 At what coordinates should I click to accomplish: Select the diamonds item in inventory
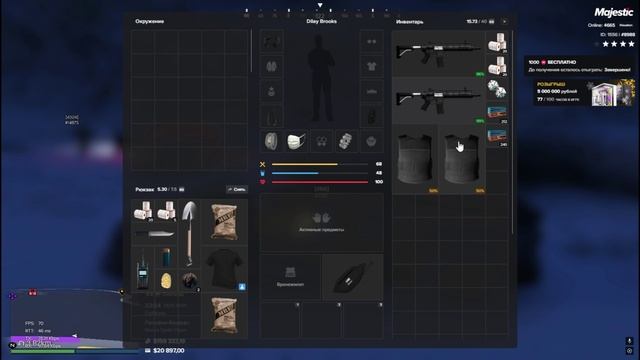pos(497,89)
